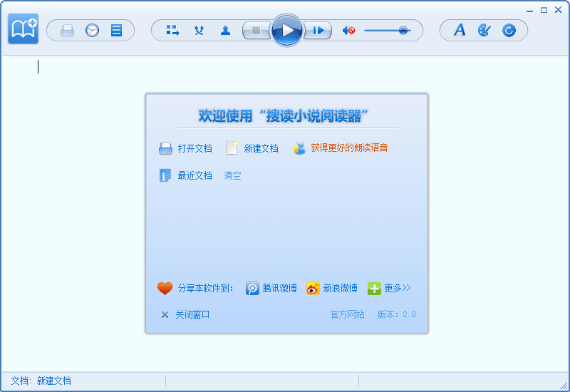Click the orange heart share icon
Screen dimensions: 570x392
[x=165, y=289]
